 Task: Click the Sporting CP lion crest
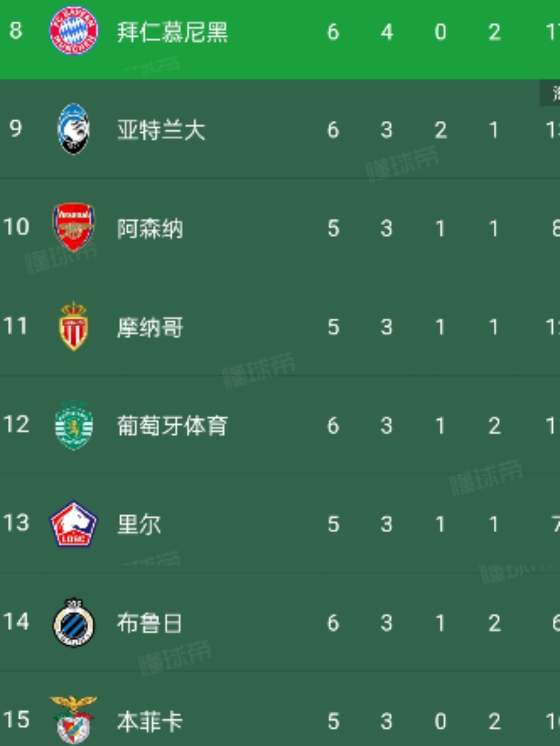point(74,424)
